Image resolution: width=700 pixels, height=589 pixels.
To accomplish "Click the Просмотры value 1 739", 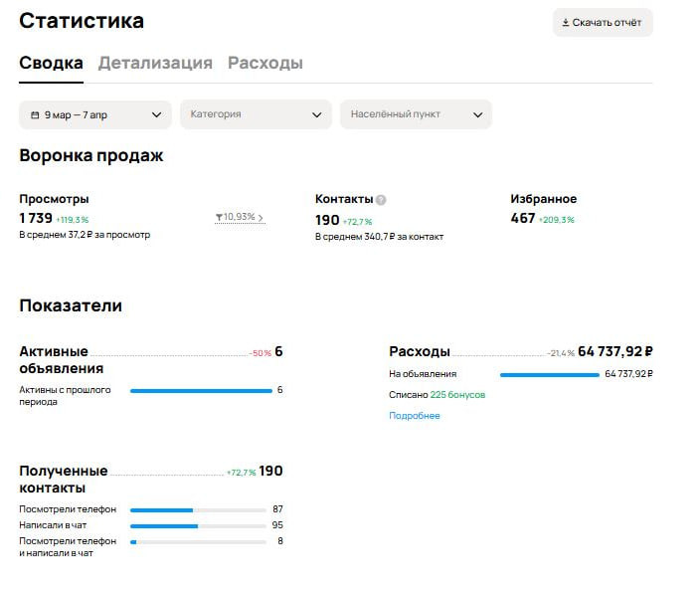I will click(36, 218).
